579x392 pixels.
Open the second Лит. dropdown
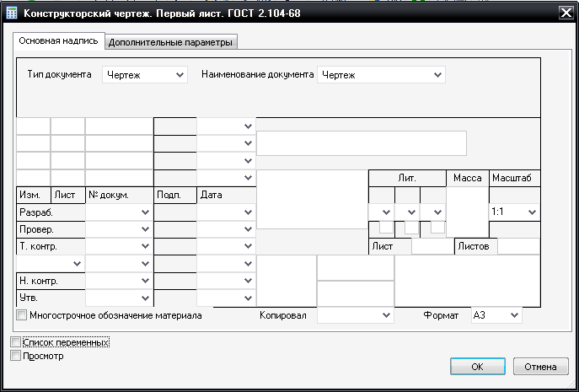tap(407, 212)
